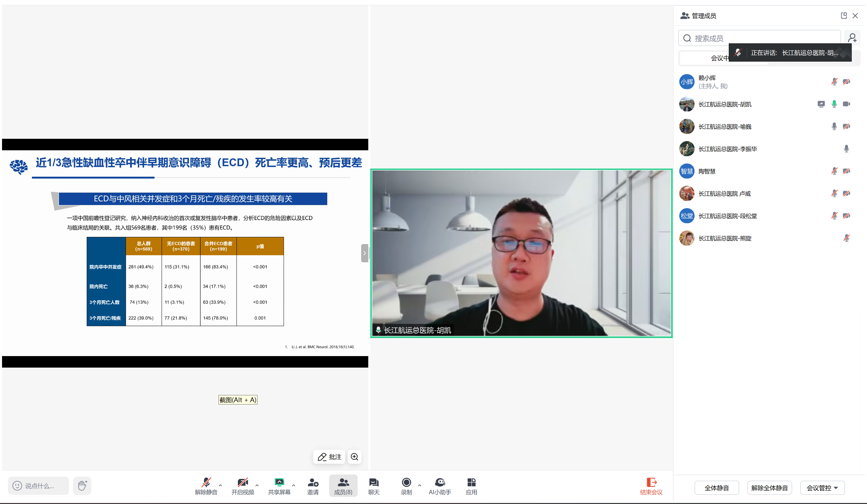The image size is (867, 504).
Task: Click the slide reference 'Li J, et al. BMC Neurol'
Action: [x=323, y=347]
